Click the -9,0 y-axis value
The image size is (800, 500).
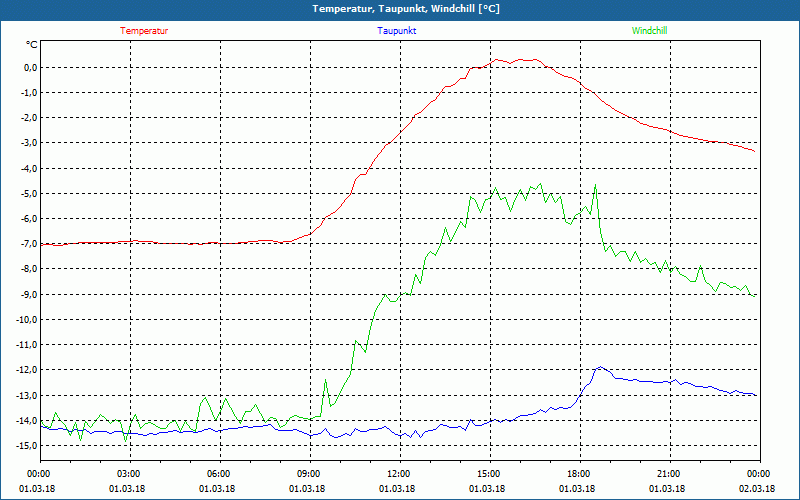pos(29,294)
